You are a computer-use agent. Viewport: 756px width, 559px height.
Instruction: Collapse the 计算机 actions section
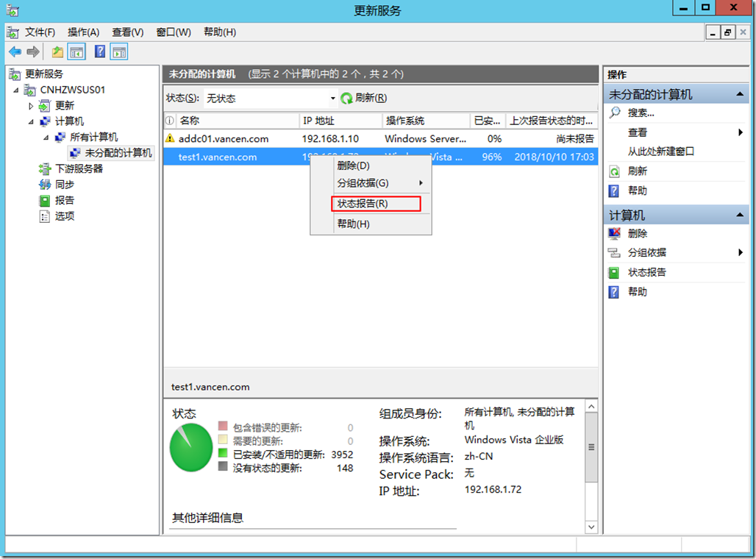740,215
